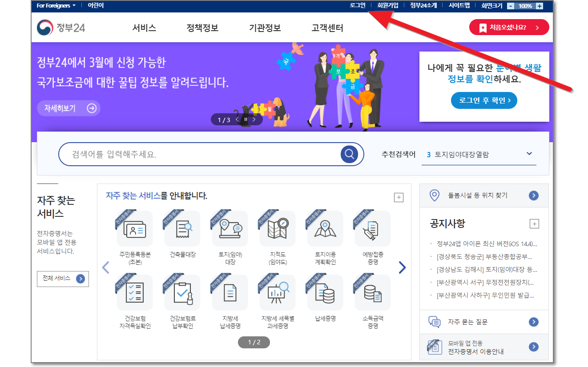Open the 전자증명서 이용안내 arrow

534,347
